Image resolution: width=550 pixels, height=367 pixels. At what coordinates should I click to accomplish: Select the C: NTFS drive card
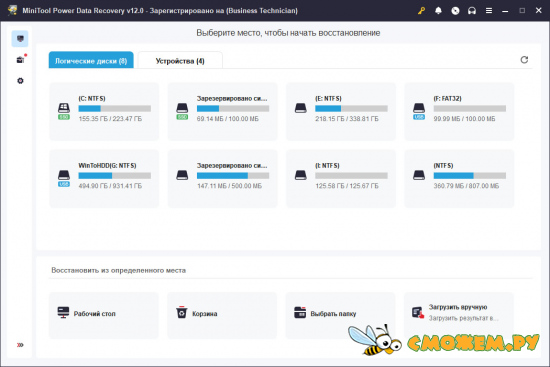point(104,112)
